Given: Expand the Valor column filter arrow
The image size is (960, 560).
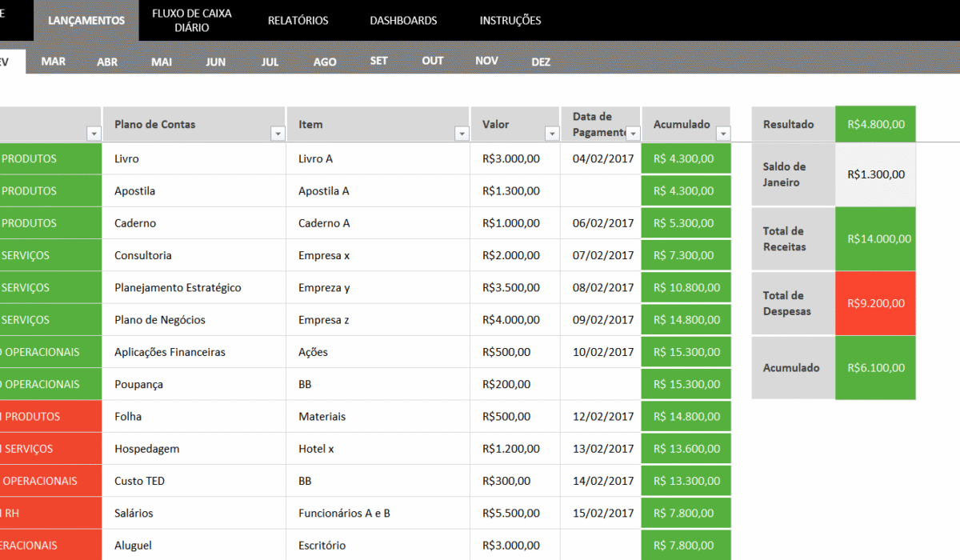Looking at the screenshot, I should tap(552, 134).
